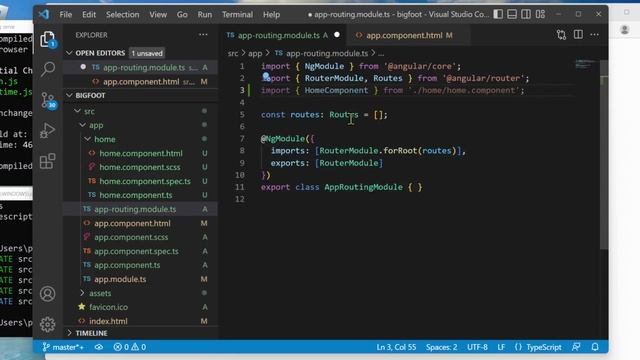Open Changes compare icon in editor toolbar
640x360 pixels.
(x=561, y=35)
